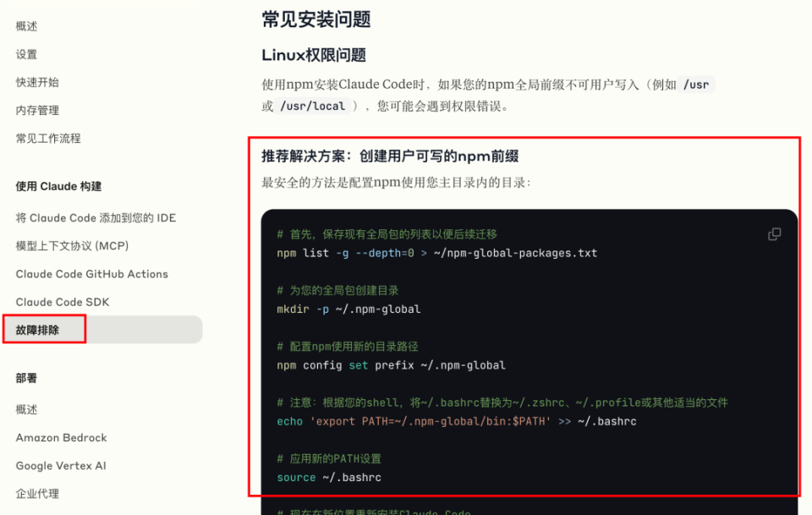
Task: Go to the 设置 page
Action: coord(26,54)
